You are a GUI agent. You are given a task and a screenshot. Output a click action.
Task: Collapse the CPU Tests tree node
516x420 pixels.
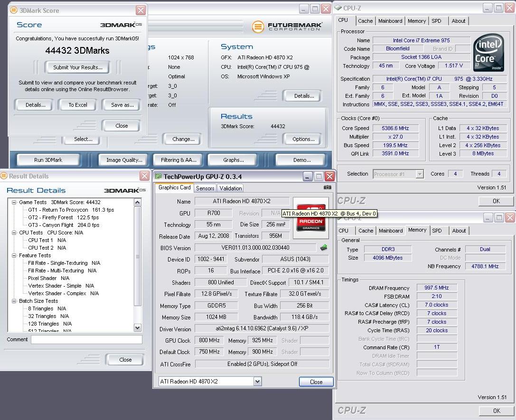tap(14, 233)
